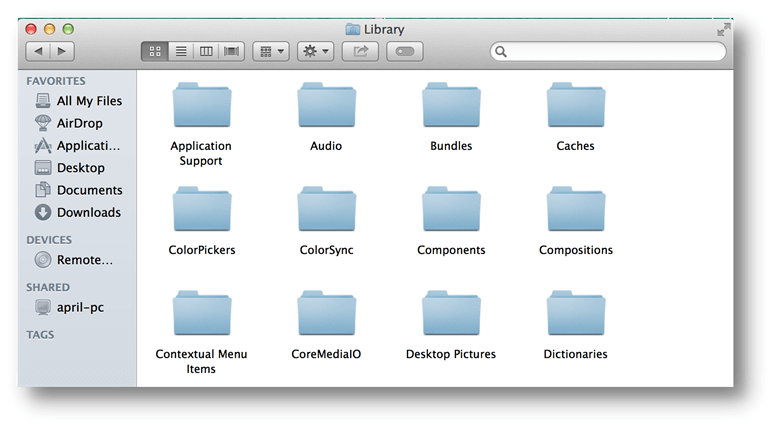Select the Dictionaries folder icon
This screenshot has width=775, height=428.
576,313
